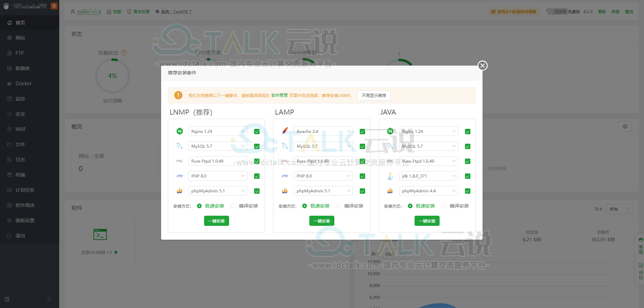Click the home icon in sidebar
644x308 pixels.
pos(9,23)
